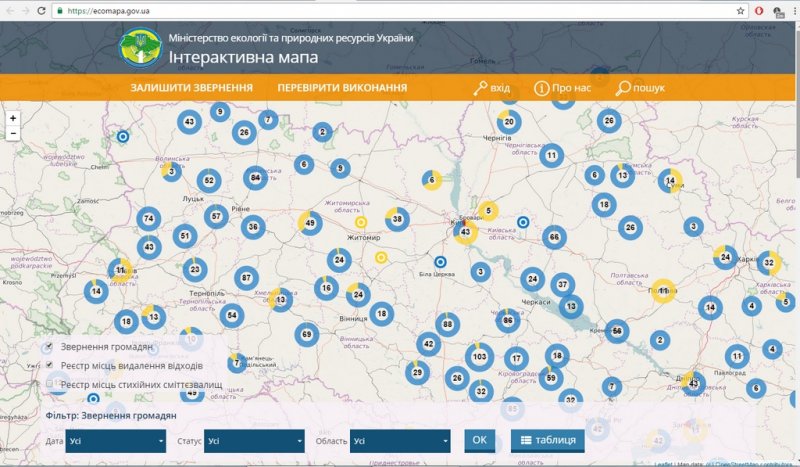Toggle Звернення громадян checkbox
This screenshot has width=800, height=467.
click(48, 347)
